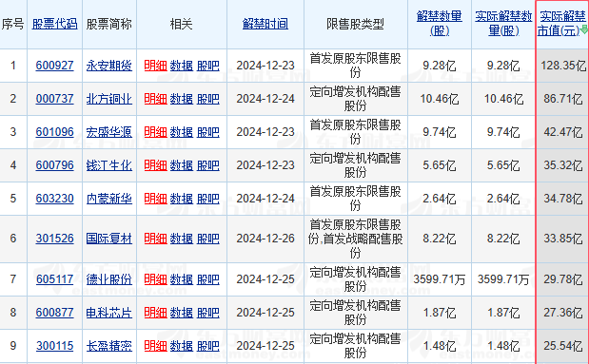
Task: Open 股吧 for 电科芯片 row
Action: tap(208, 313)
